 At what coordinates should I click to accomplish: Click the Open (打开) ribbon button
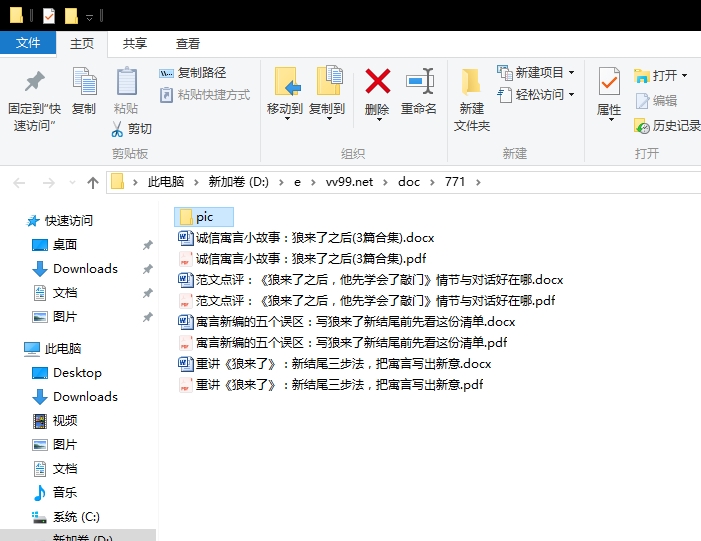coord(661,76)
